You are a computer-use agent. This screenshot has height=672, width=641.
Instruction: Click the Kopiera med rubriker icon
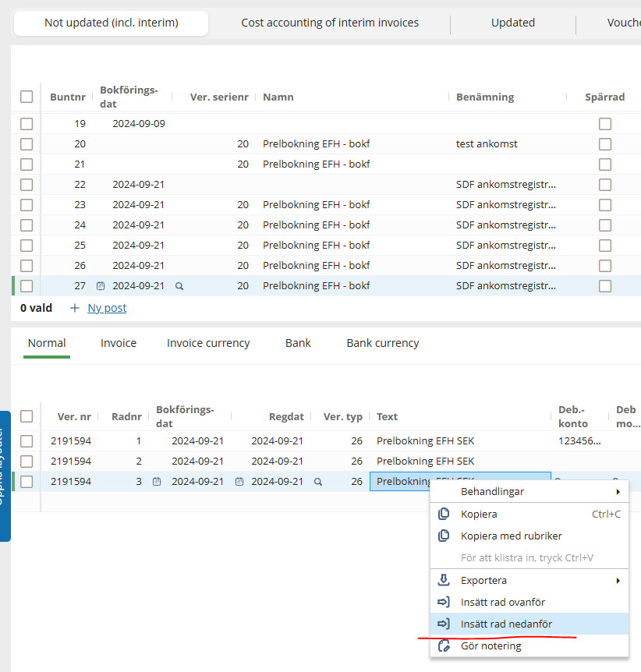click(x=444, y=536)
